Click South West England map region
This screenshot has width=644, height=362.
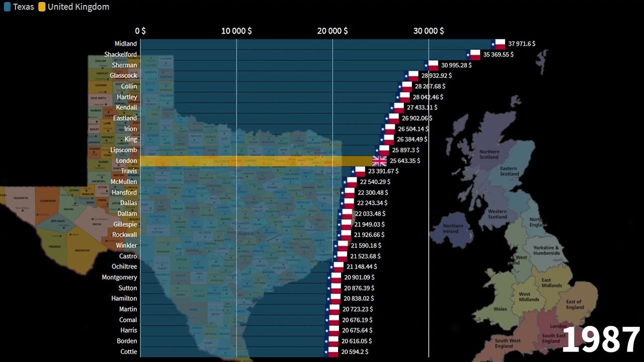coord(508,343)
